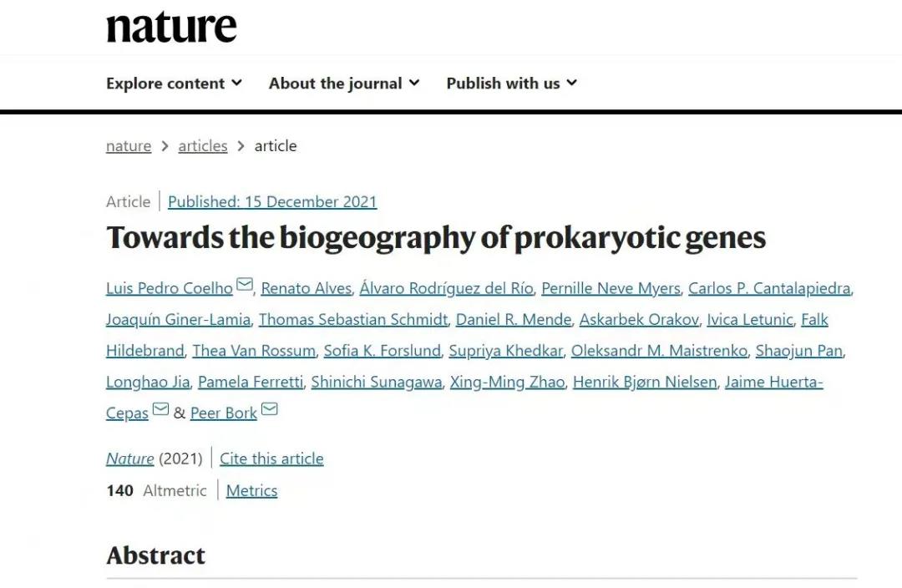Image resolution: width=902 pixels, height=588 pixels.
Task: Click envelope icon next to Luis Pedro Coelho
Action: click(244, 286)
